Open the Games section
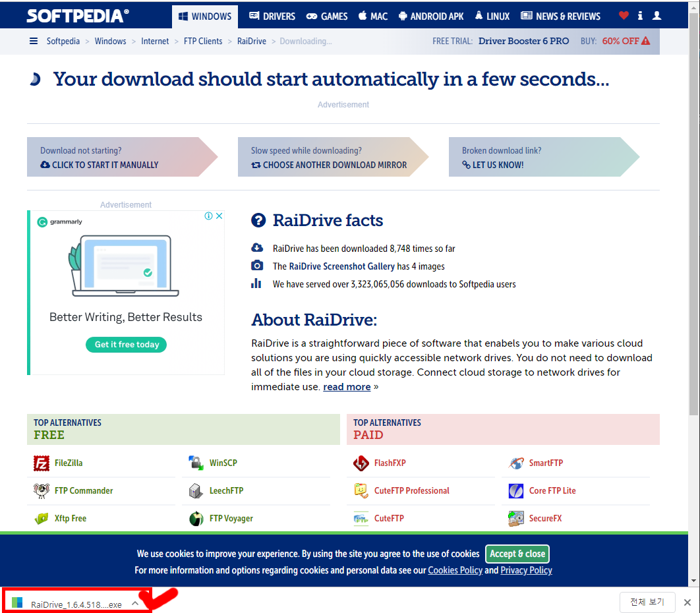The image size is (700, 613). point(327,16)
